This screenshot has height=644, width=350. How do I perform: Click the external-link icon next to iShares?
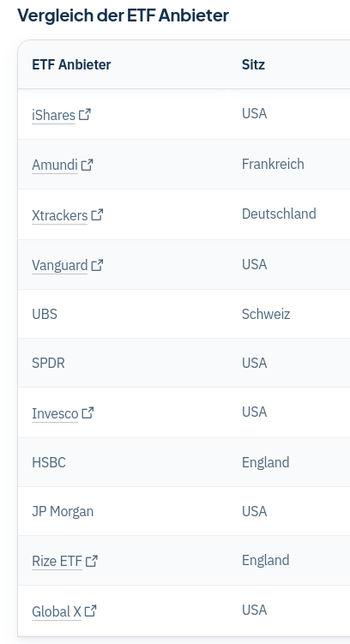coord(85,114)
